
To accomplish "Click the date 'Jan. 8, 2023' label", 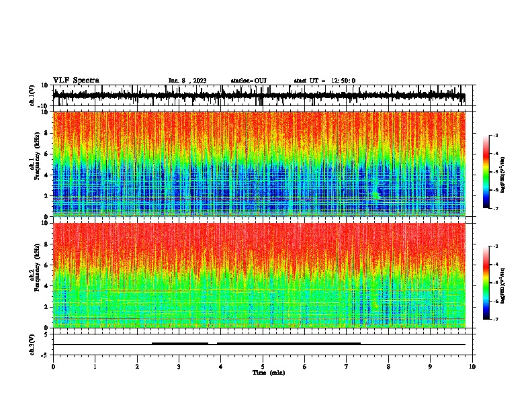I will pos(187,81).
